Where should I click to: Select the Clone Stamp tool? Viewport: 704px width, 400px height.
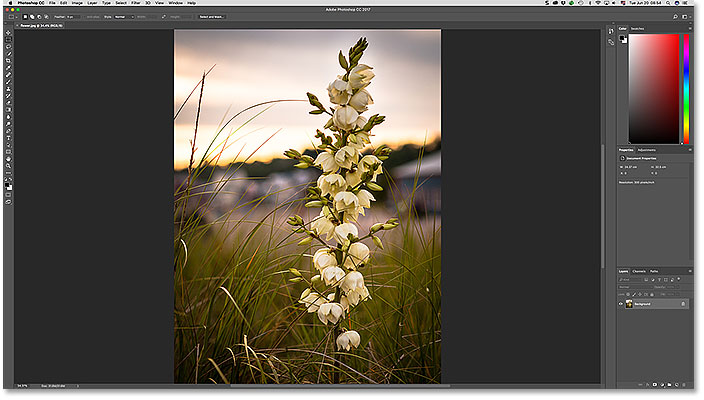click(8, 89)
